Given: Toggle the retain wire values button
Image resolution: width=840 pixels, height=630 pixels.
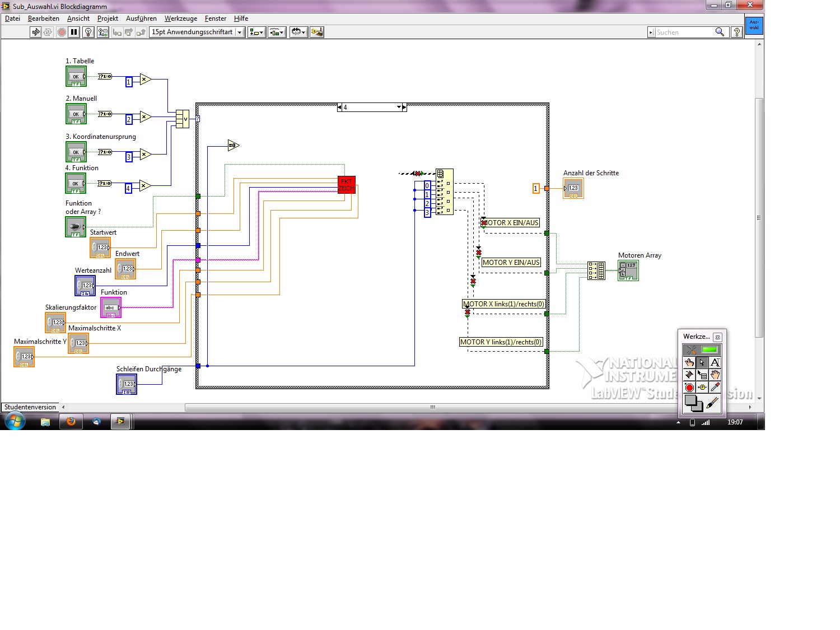Looking at the screenshot, I should coord(103,32).
